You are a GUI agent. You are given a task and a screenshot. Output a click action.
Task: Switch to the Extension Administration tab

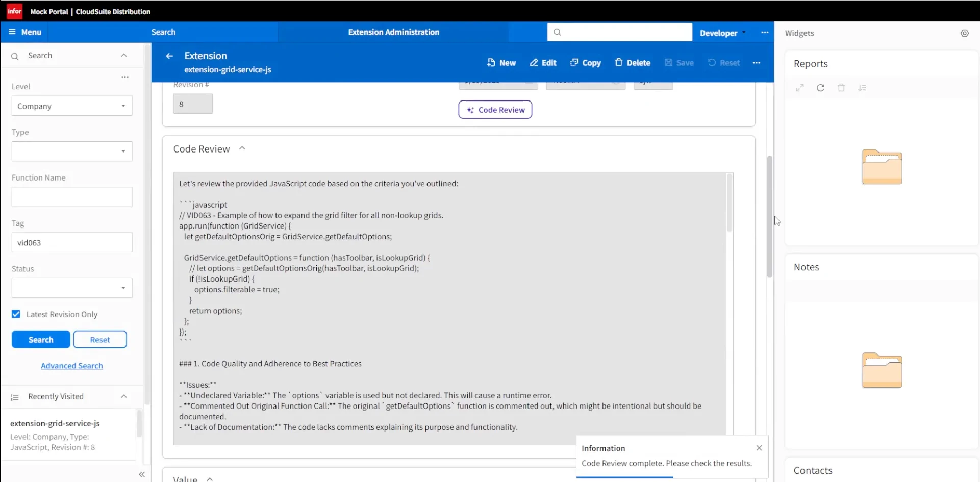pos(393,32)
